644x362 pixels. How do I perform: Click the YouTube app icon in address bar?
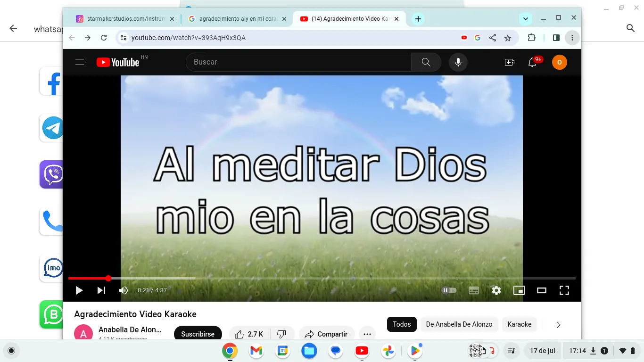point(464,38)
